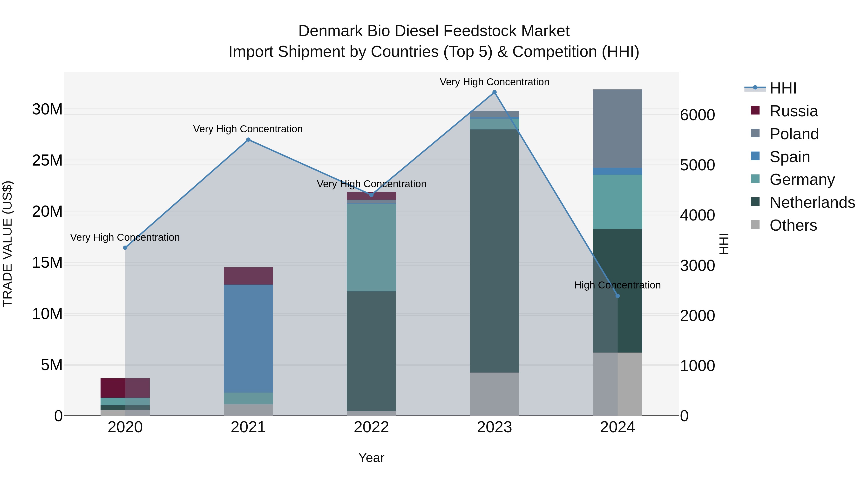The image size is (868, 488).
Task: Click the 2021 x-axis label
Action: click(x=248, y=427)
